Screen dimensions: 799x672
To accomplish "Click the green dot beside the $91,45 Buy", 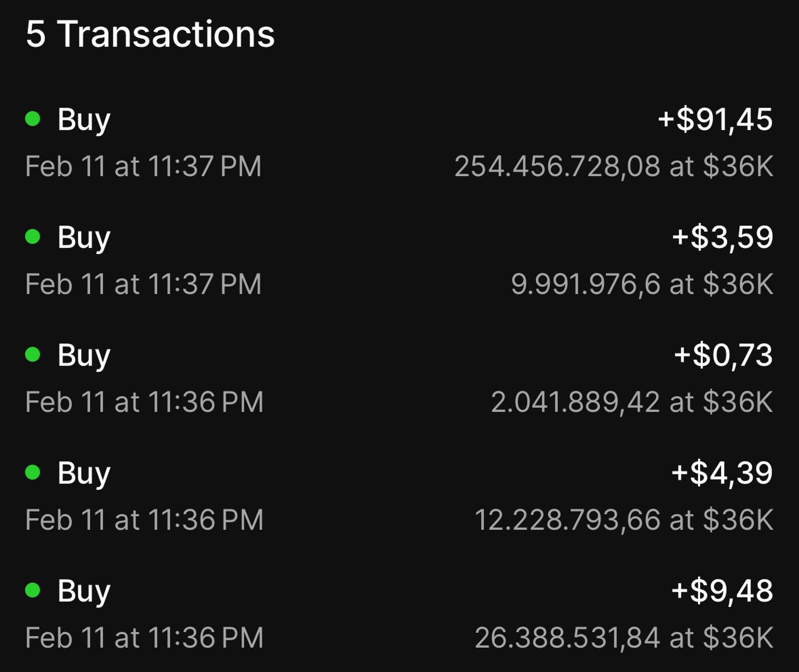I will [32, 119].
